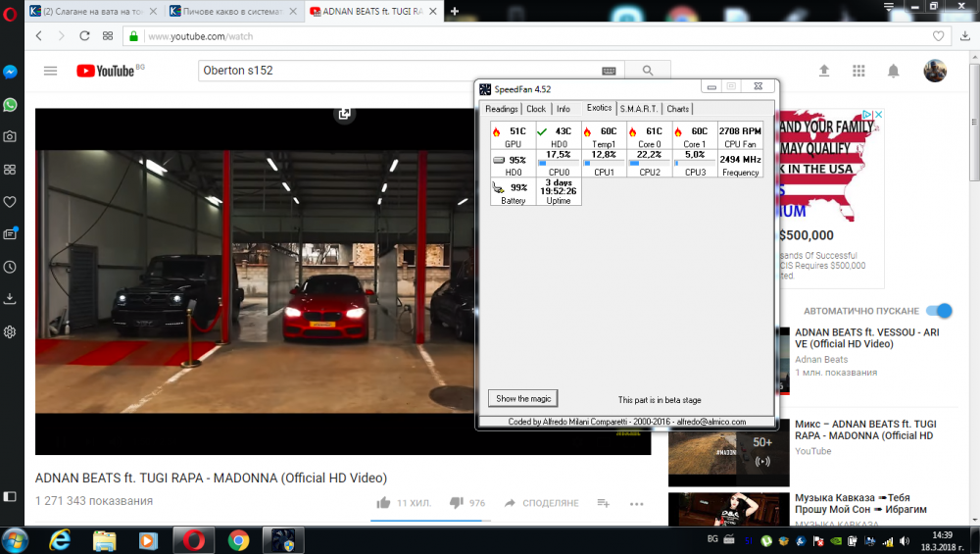Image resolution: width=980 pixels, height=554 pixels.
Task: Click the YouTube search input field
Action: pos(400,71)
